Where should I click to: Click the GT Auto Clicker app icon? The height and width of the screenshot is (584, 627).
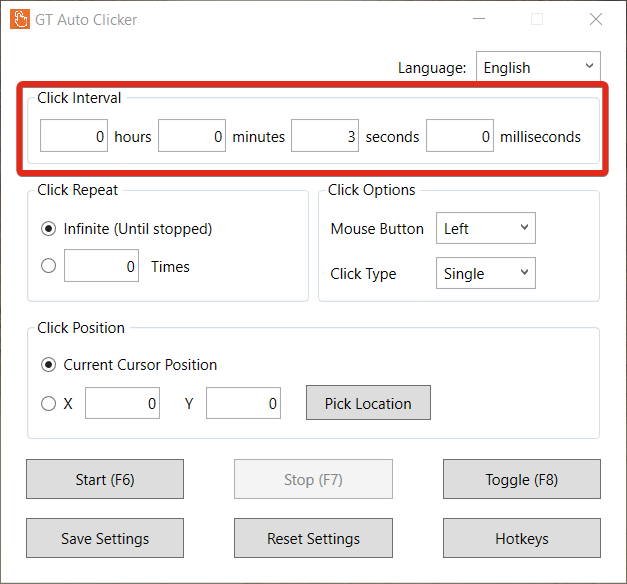20,19
